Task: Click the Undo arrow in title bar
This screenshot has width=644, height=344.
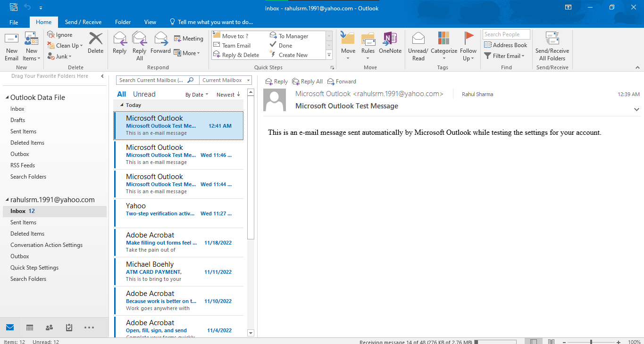Action: point(27,8)
